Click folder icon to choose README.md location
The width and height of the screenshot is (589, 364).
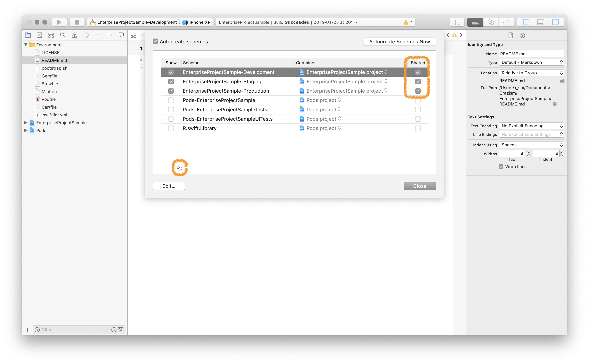click(x=562, y=81)
